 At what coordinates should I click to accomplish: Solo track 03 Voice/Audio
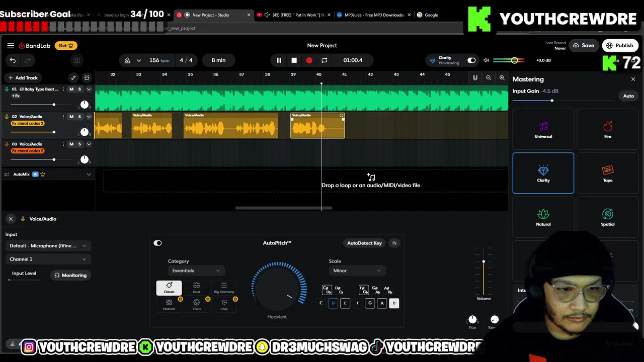coord(79,144)
